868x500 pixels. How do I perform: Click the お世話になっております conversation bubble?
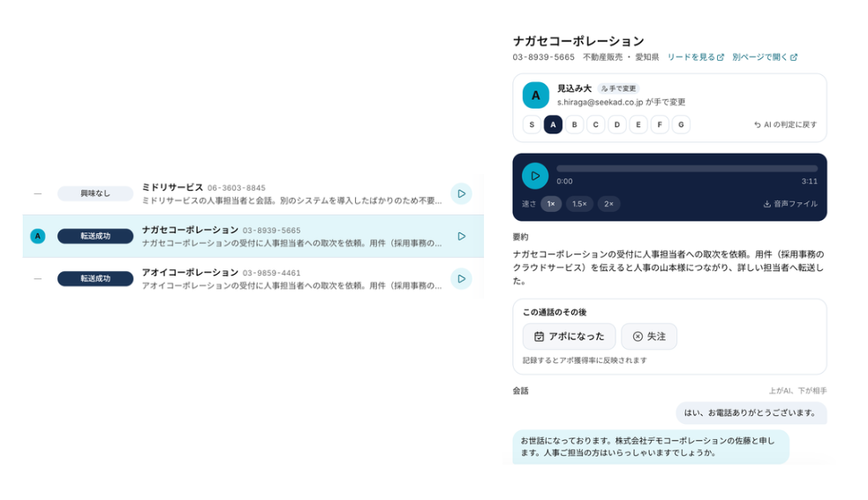[x=651, y=447]
